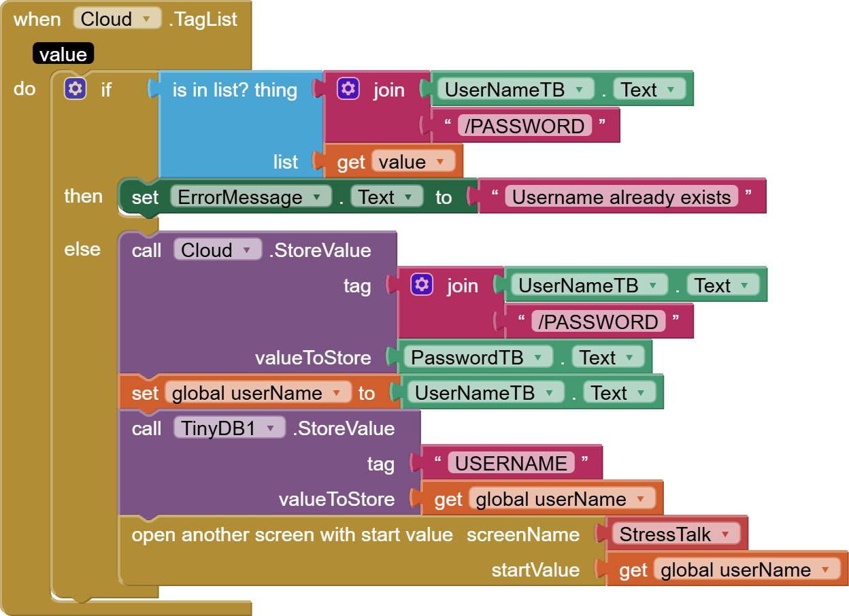
Task: Click the 'get' word in the get value block
Action: coord(351,162)
